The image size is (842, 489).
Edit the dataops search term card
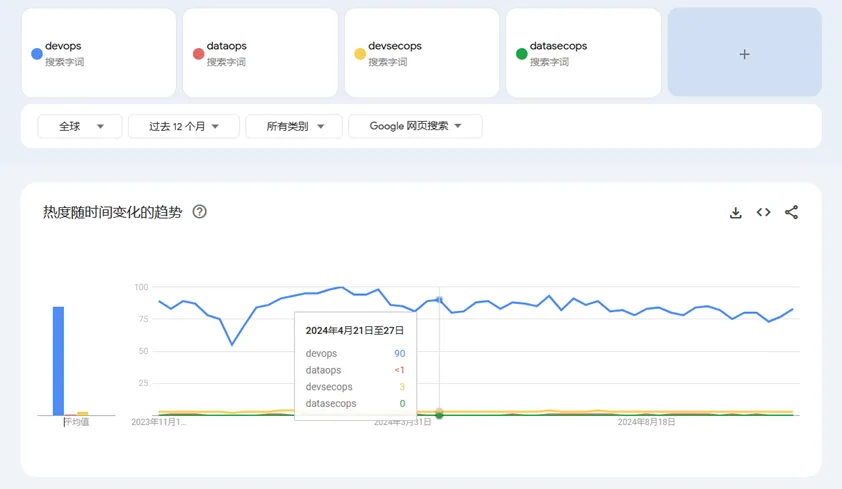pyautogui.click(x=260, y=53)
